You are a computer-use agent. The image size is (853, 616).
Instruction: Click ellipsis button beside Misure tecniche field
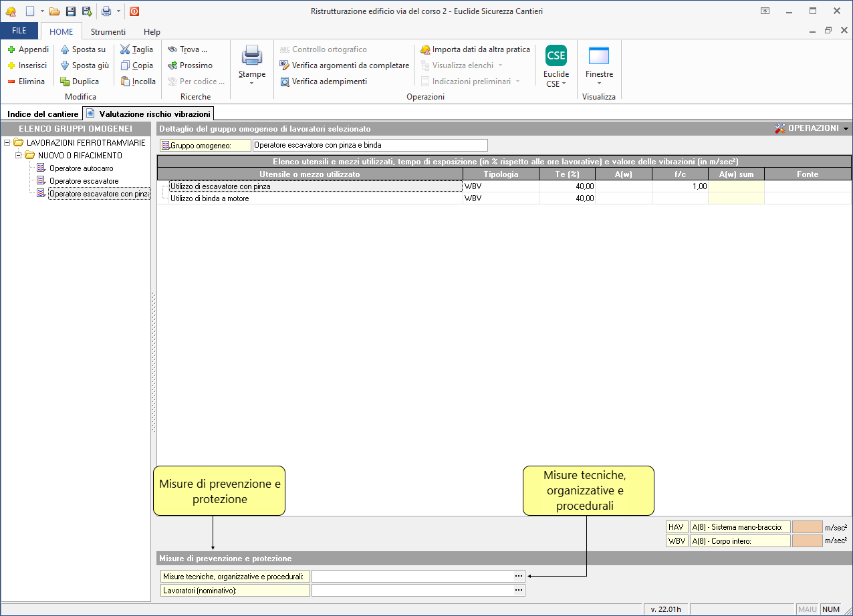[x=518, y=576]
